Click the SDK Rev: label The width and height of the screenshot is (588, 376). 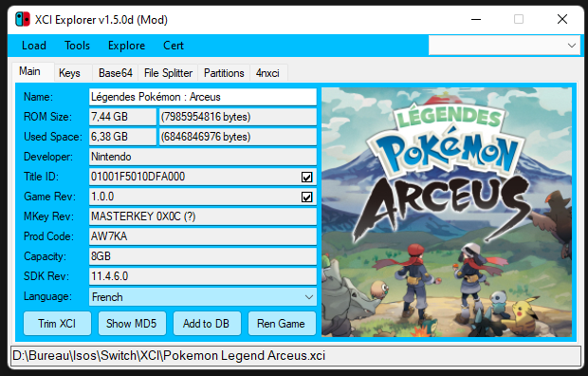(x=46, y=276)
